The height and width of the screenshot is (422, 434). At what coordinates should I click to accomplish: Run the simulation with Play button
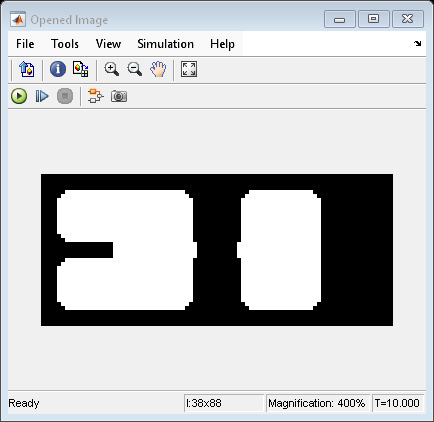(19, 96)
